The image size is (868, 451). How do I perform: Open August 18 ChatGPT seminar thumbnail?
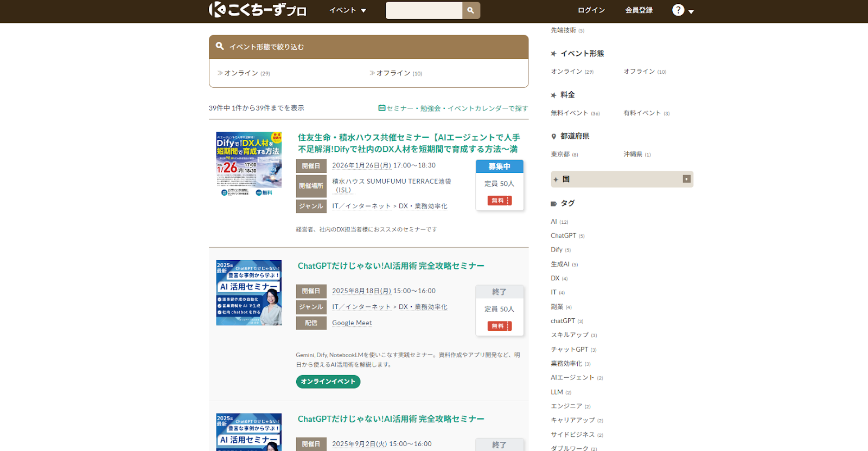[x=249, y=293]
